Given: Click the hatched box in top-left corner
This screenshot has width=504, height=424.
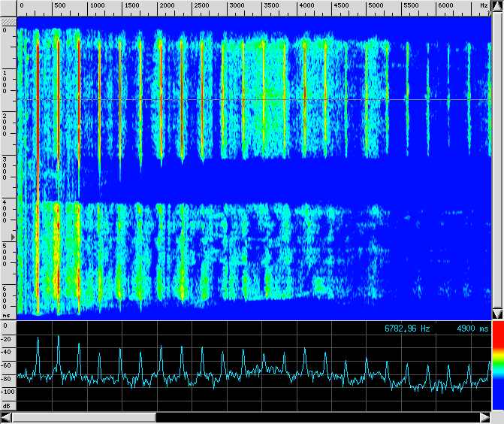Looking at the screenshot, I should 8,23.
